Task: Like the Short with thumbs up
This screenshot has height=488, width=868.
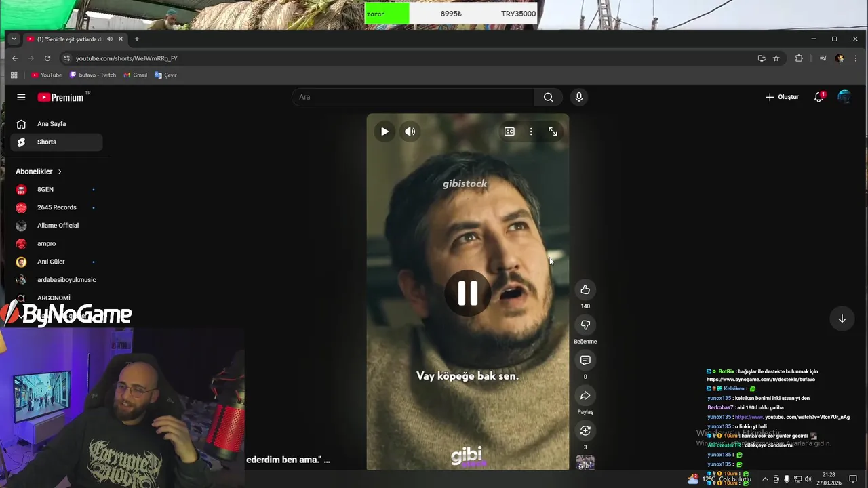Action: pos(585,289)
